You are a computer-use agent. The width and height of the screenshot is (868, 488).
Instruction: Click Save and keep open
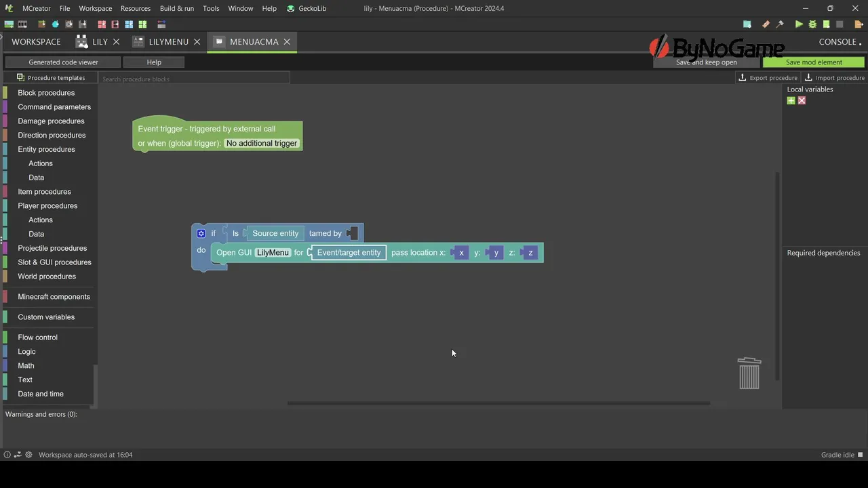(x=707, y=62)
